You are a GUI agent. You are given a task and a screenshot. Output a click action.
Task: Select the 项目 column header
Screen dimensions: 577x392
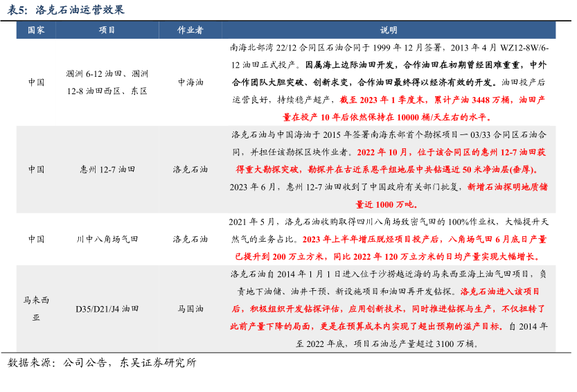click(x=107, y=30)
